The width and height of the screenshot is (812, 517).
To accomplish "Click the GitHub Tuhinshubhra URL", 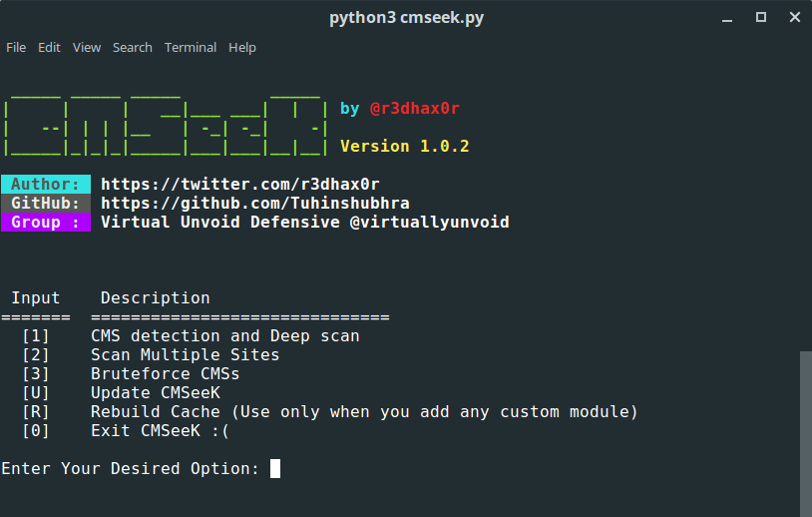I will (254, 204).
